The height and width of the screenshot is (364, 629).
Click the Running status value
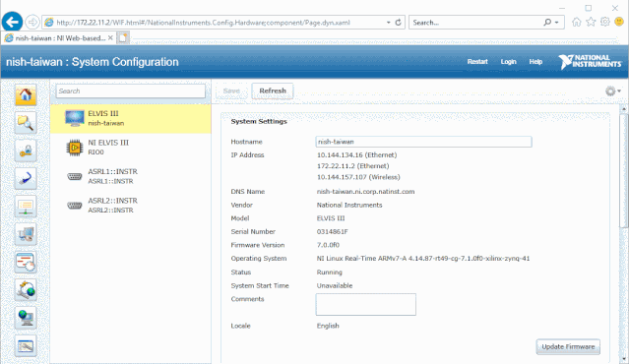(x=330, y=273)
